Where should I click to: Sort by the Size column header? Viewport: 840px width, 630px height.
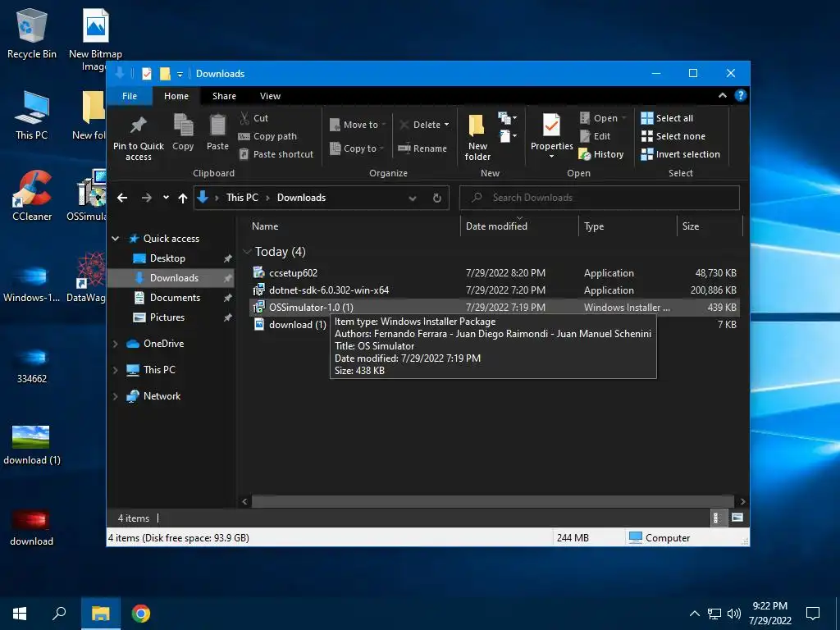[x=710, y=226]
